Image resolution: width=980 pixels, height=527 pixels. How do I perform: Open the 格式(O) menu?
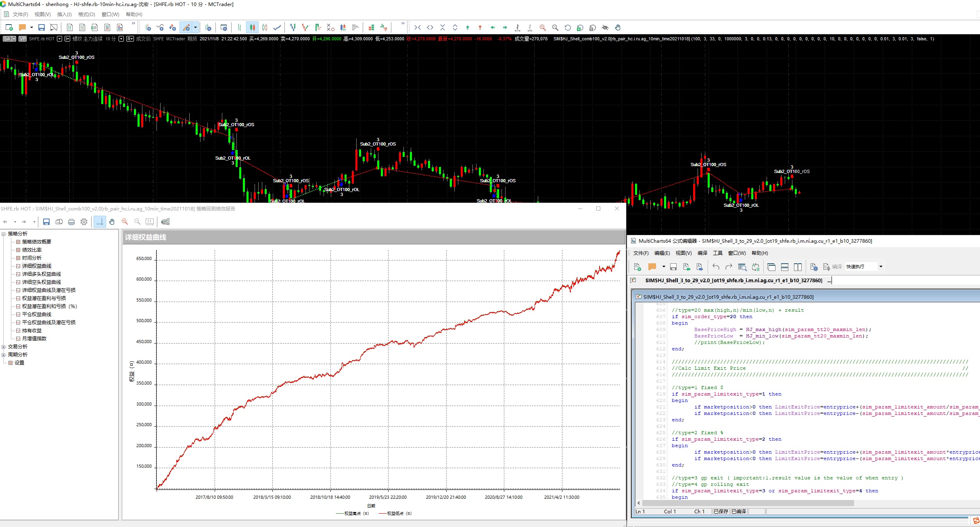point(86,15)
